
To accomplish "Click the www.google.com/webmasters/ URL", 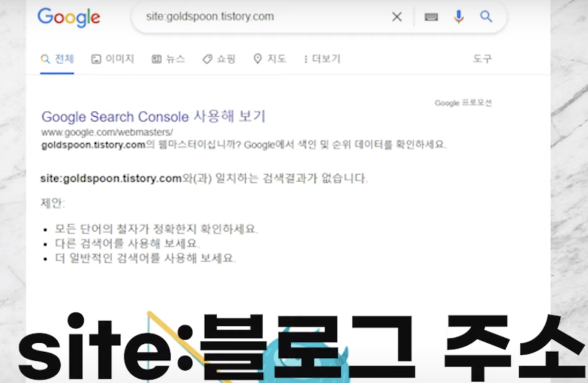I will (107, 132).
